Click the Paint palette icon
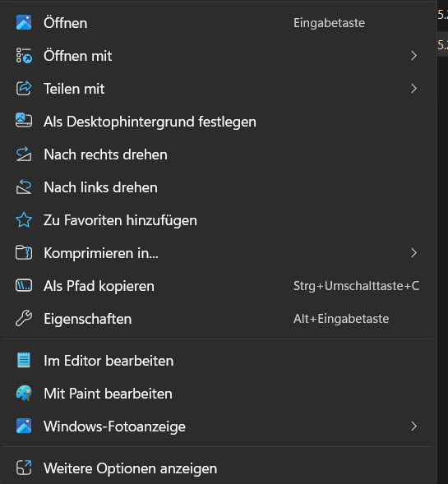This screenshot has width=448, height=484. (24, 394)
